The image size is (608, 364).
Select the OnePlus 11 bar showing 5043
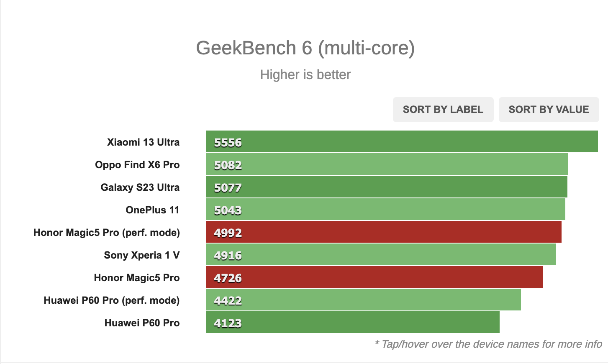pyautogui.click(x=385, y=209)
